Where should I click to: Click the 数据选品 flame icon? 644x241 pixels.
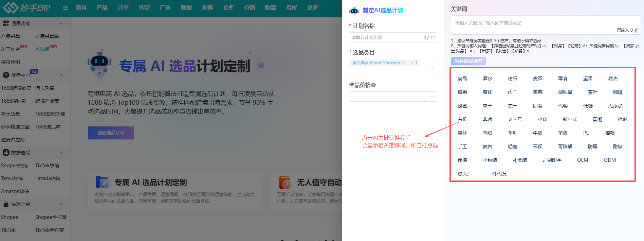(6, 152)
